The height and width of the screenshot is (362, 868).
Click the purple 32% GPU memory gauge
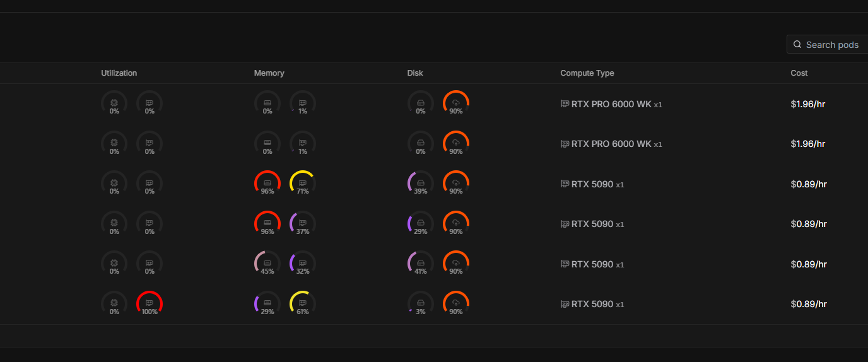coord(303,264)
